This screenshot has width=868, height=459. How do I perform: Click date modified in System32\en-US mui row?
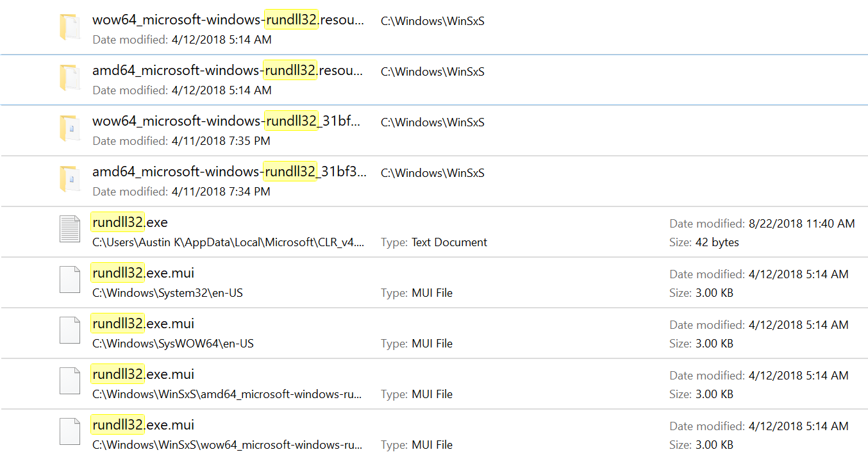pyautogui.click(x=759, y=274)
